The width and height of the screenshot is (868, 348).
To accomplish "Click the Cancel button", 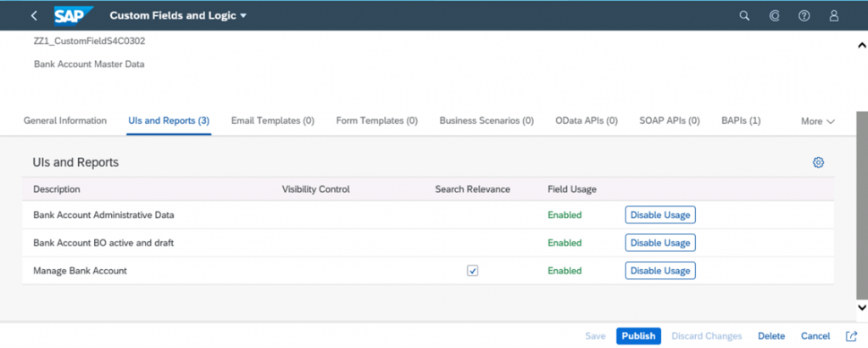I will point(815,336).
